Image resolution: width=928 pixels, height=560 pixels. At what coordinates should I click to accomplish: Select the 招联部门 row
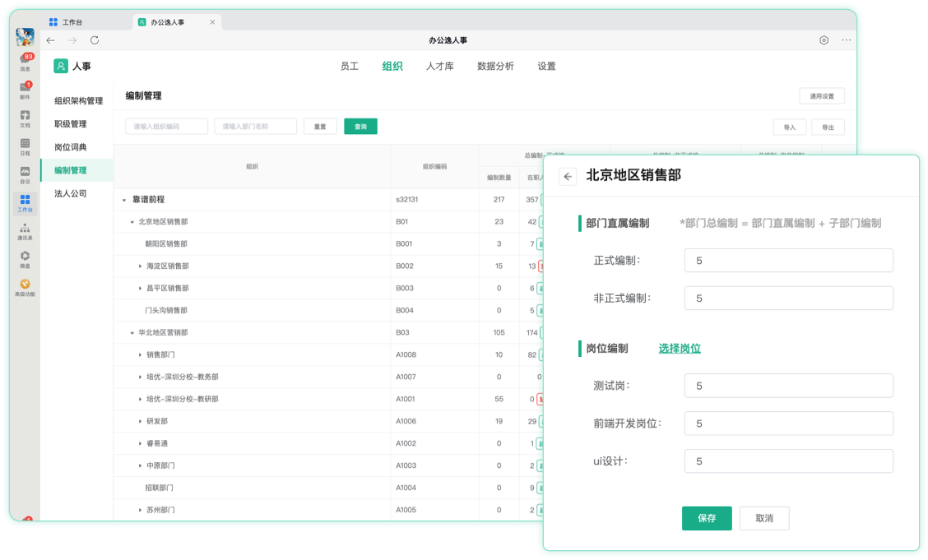point(328,488)
